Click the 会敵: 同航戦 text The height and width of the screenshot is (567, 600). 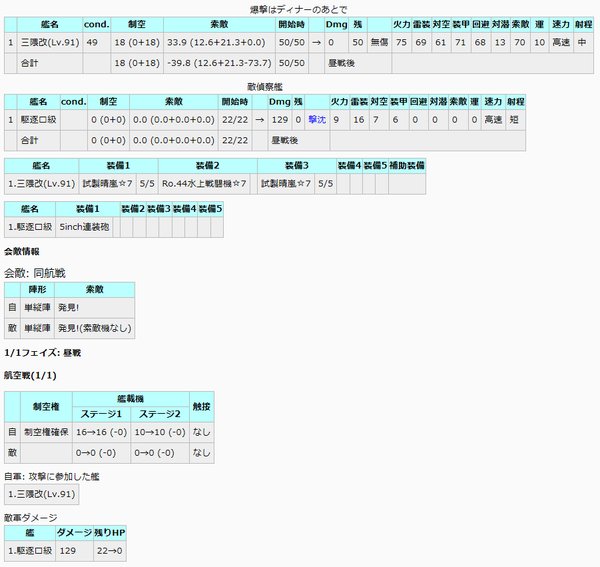click(35, 273)
